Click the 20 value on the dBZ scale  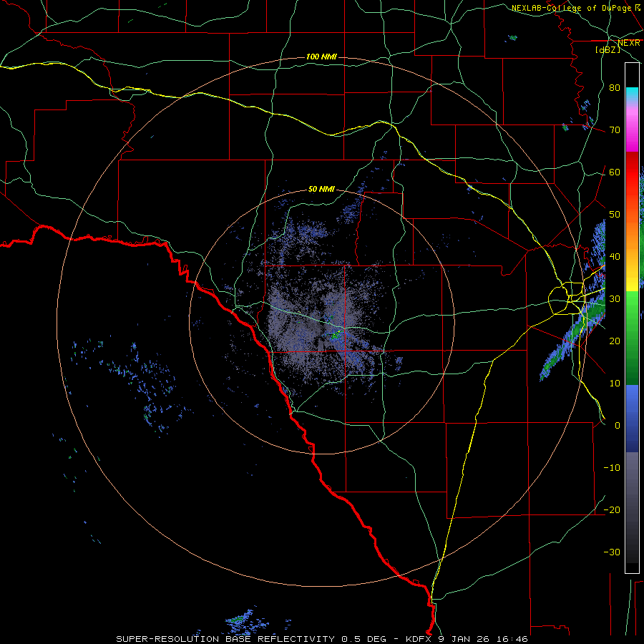(615, 341)
